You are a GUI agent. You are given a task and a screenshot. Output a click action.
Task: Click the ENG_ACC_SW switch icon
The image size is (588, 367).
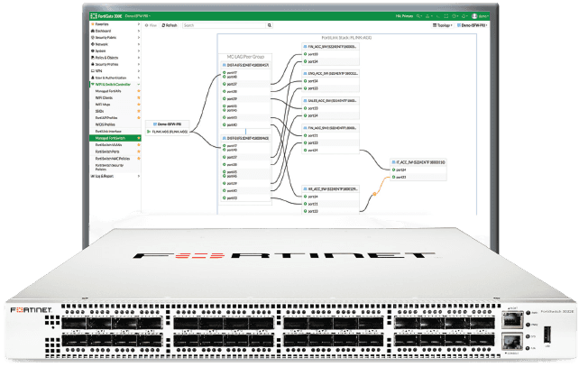coord(305,73)
